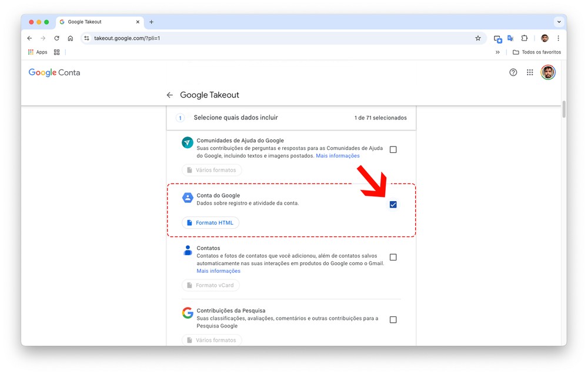This screenshot has height=374, width=588.
Task: Check the Contatos checkbox
Action: [393, 258]
